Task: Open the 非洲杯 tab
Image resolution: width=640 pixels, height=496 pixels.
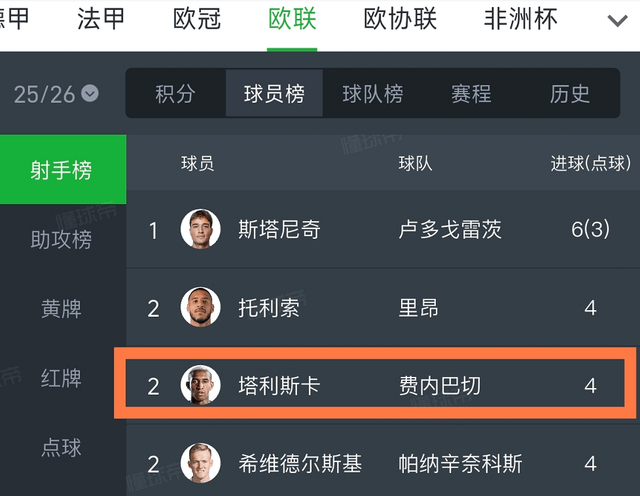Action: [x=520, y=19]
